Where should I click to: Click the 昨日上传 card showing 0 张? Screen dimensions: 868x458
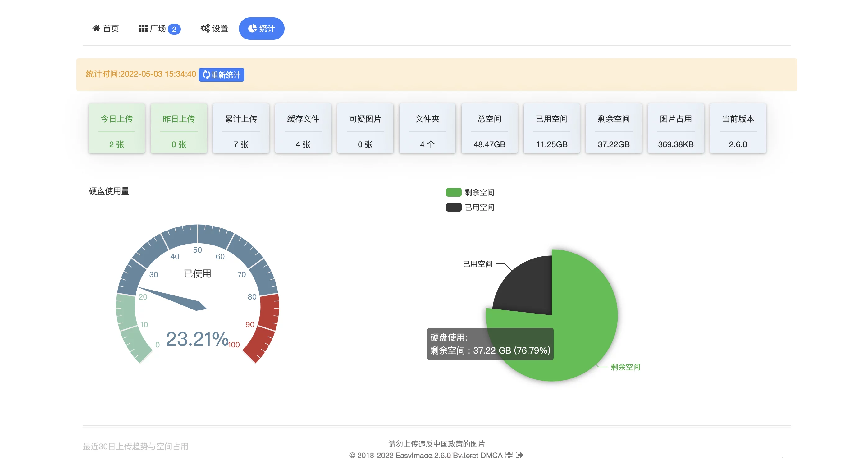click(x=179, y=128)
